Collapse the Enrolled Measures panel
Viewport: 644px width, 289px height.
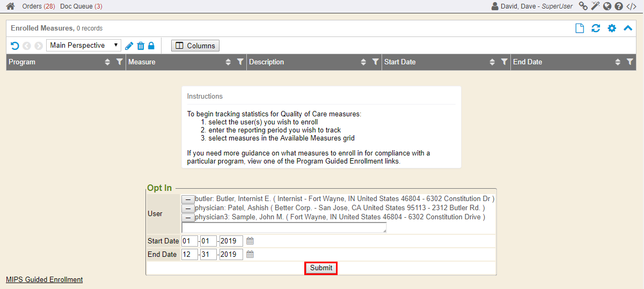(x=628, y=28)
